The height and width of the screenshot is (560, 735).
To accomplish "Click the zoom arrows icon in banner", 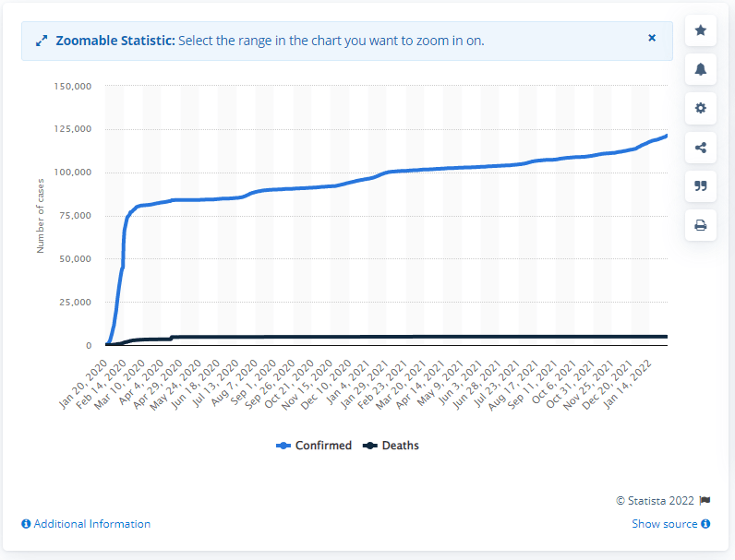I will point(41,42).
